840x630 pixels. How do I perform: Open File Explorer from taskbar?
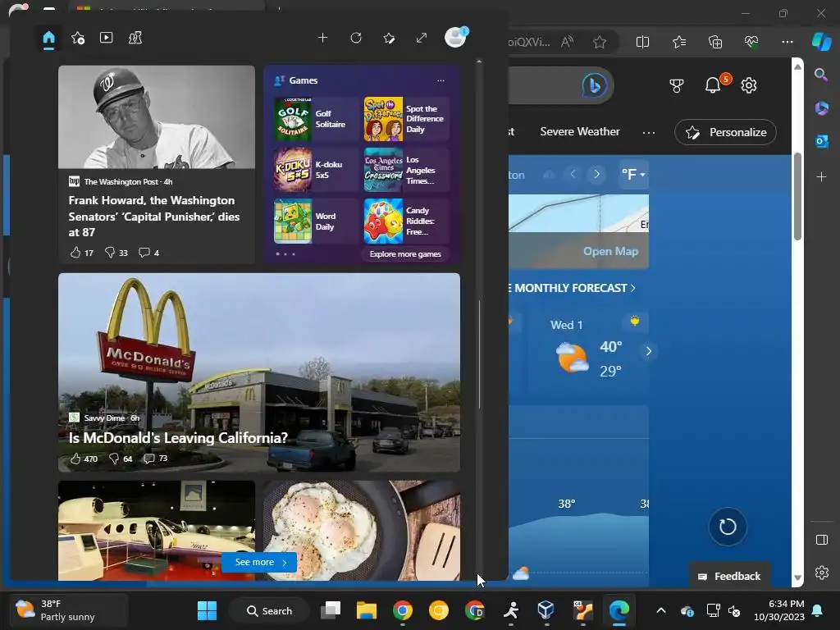pyautogui.click(x=367, y=610)
